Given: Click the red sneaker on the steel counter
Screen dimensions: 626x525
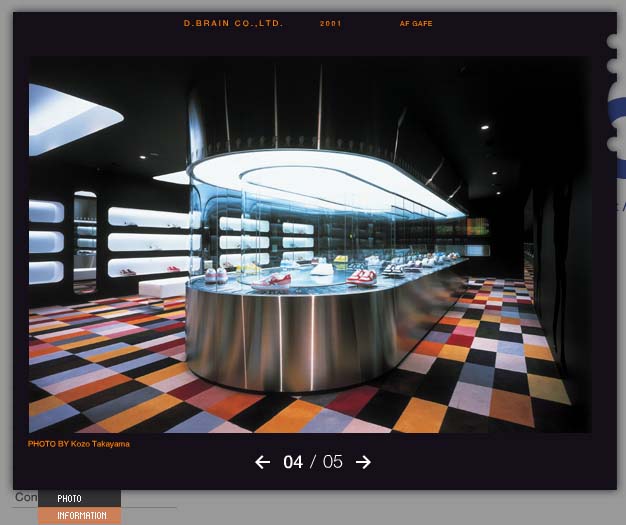Looking at the screenshot, I should pyautogui.click(x=271, y=282).
